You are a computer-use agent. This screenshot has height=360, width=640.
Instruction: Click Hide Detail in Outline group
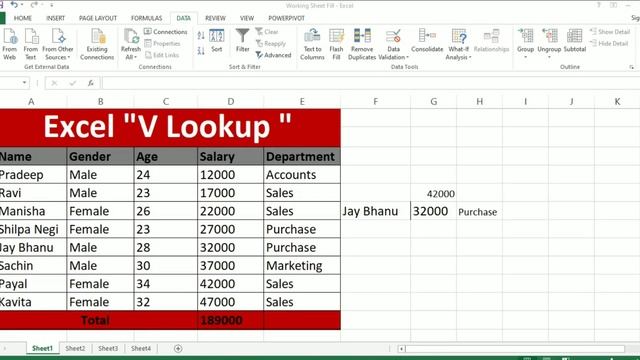coord(609,43)
